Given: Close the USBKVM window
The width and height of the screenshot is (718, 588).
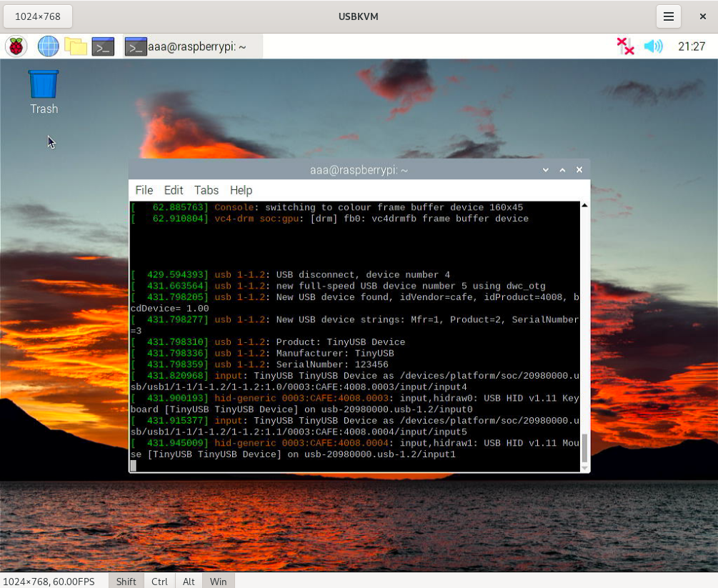Looking at the screenshot, I should point(703,16).
